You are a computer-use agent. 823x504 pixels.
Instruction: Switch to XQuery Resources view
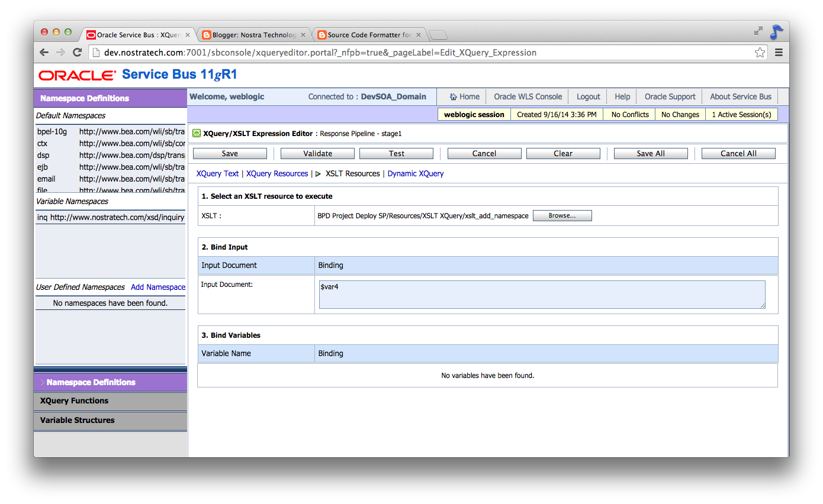click(x=277, y=174)
